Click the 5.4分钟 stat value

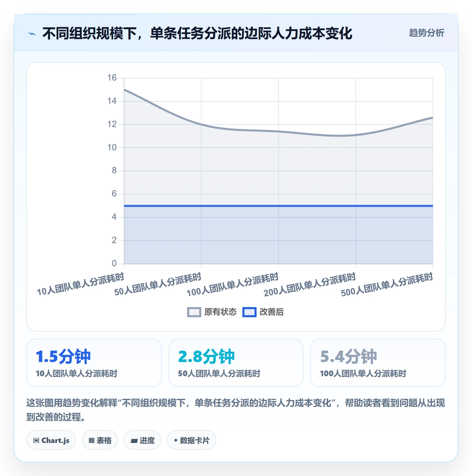pos(349,357)
